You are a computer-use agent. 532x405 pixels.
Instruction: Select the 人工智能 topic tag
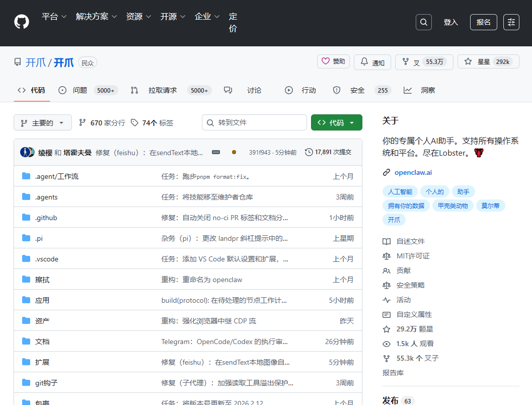(400, 191)
